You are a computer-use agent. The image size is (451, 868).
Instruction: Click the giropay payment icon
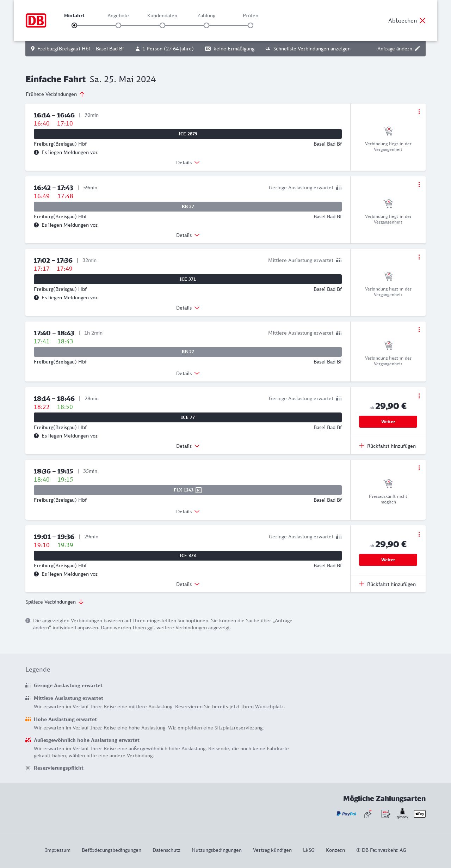[x=402, y=814]
